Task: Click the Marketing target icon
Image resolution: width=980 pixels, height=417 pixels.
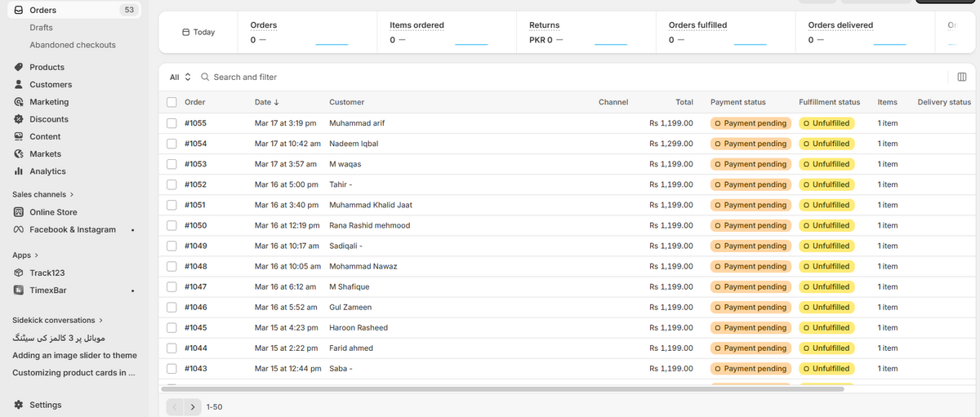Action: [x=19, y=102]
